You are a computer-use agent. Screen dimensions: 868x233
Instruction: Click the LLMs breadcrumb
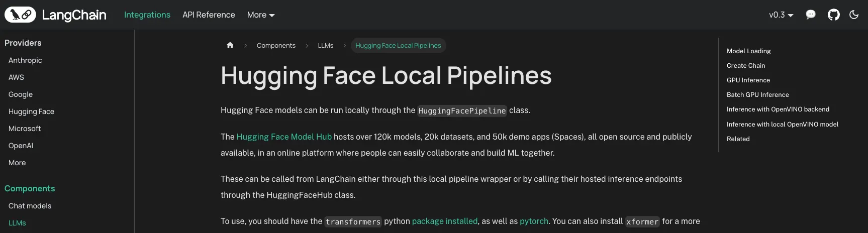pos(326,45)
